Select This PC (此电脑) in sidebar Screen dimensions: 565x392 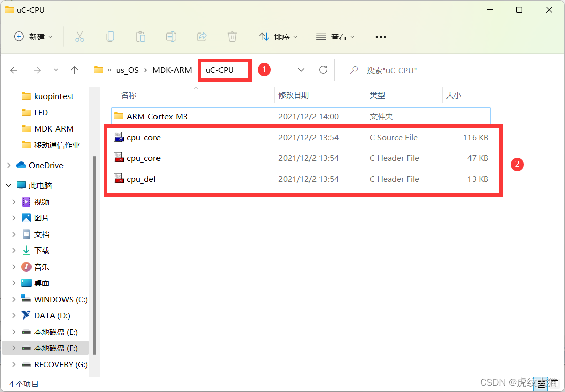40,185
